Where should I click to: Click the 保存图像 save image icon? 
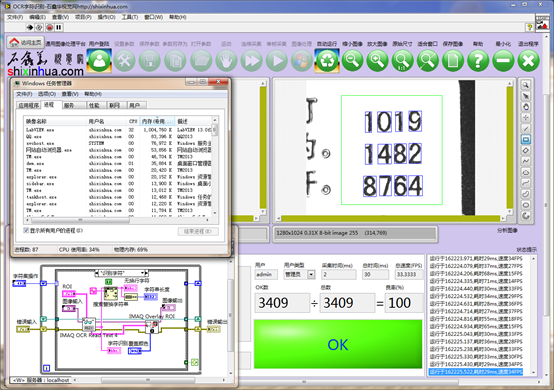click(x=453, y=61)
